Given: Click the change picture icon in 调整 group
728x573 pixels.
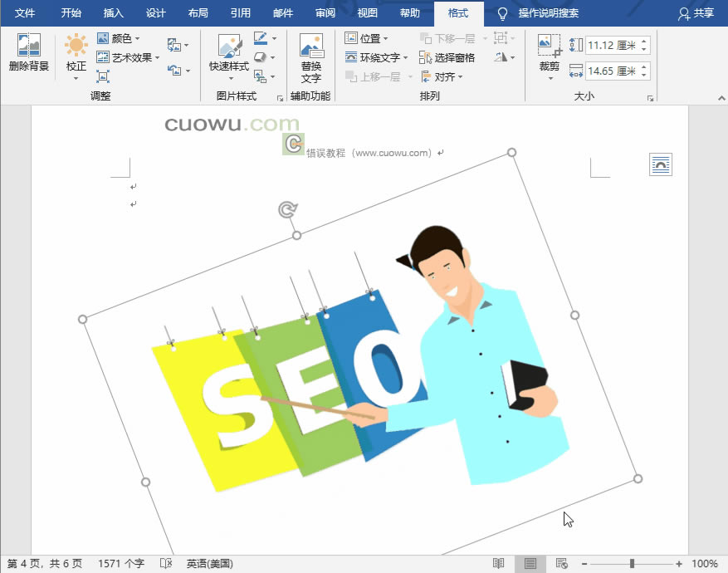Looking at the screenshot, I should pyautogui.click(x=174, y=45).
